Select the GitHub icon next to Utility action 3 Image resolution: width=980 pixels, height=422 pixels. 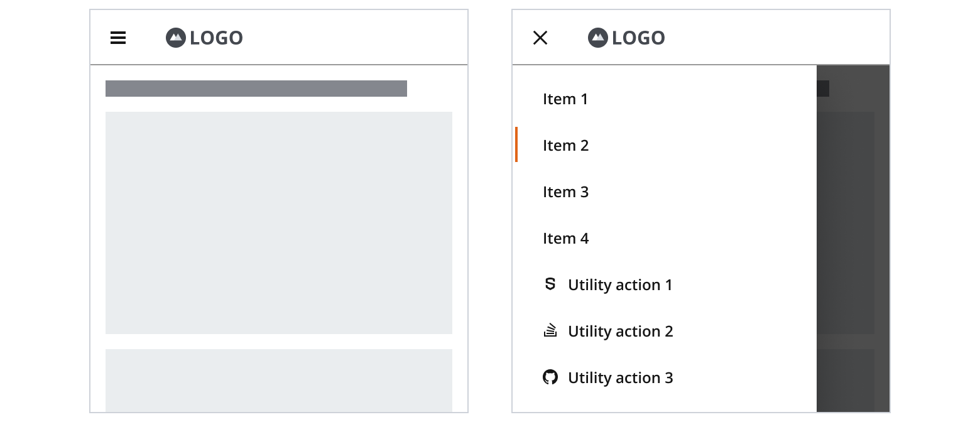(x=550, y=377)
